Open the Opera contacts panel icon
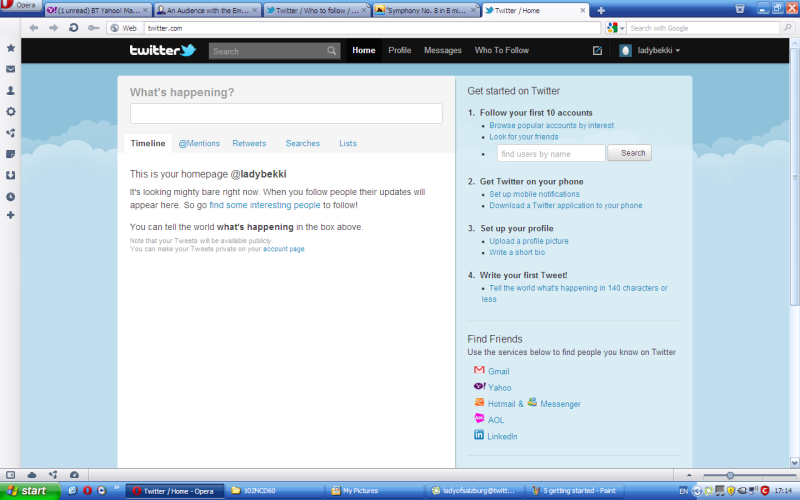This screenshot has height=500, width=800. tap(10, 90)
